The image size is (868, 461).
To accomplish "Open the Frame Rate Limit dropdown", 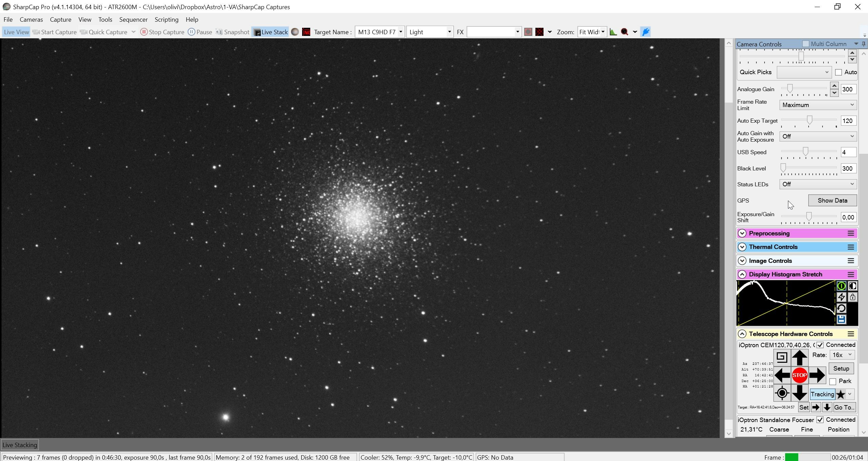I will pyautogui.click(x=818, y=105).
